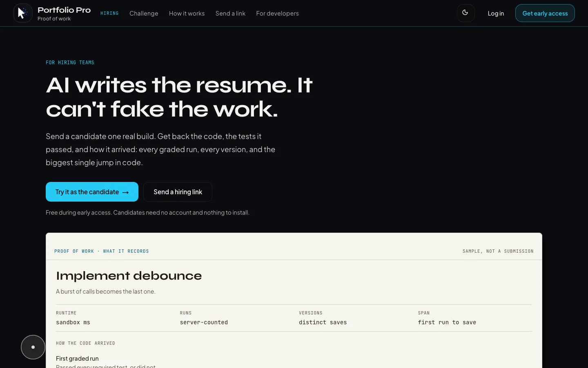Go to How it works section
The height and width of the screenshot is (368, 588).
[x=187, y=13]
